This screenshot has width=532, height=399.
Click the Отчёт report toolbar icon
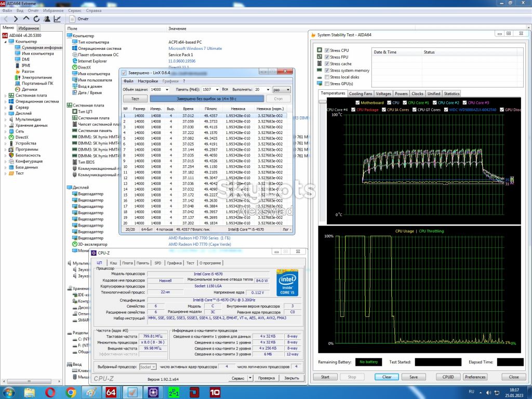[x=72, y=19]
